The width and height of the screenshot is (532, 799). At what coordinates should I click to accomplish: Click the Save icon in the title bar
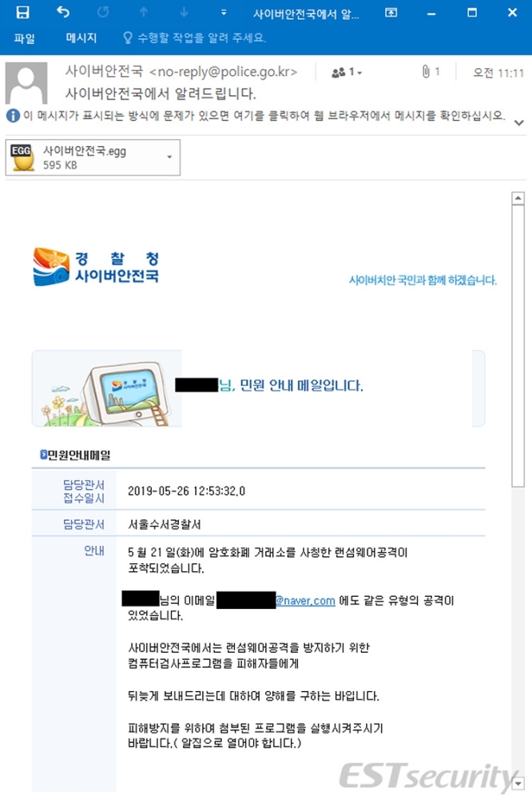[x=22, y=12]
